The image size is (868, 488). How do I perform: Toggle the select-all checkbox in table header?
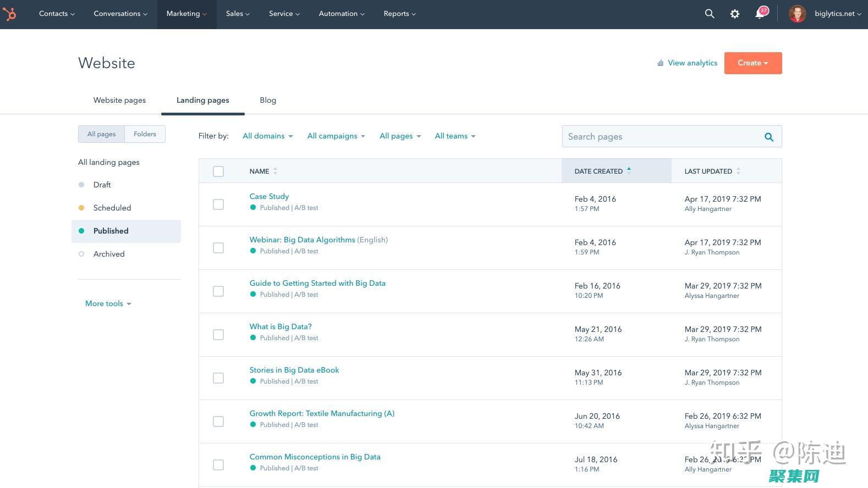pyautogui.click(x=218, y=171)
